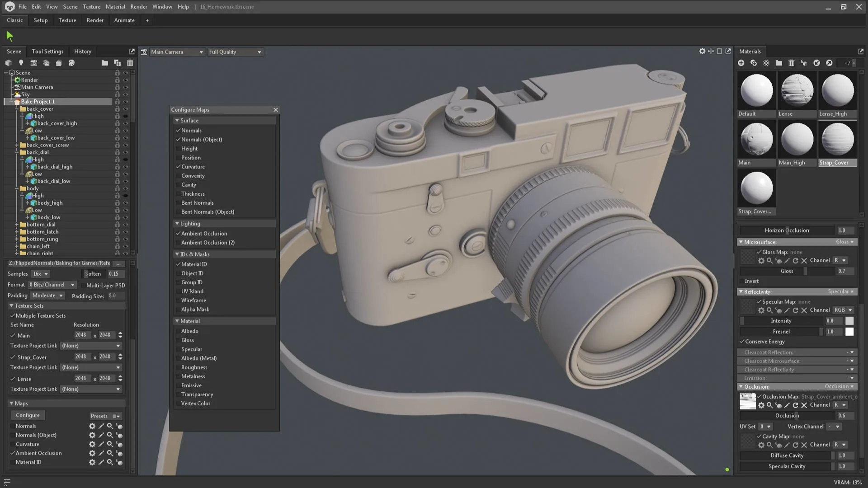The image size is (868, 488).
Task: Click the split viewport icon
Action: 711,51
